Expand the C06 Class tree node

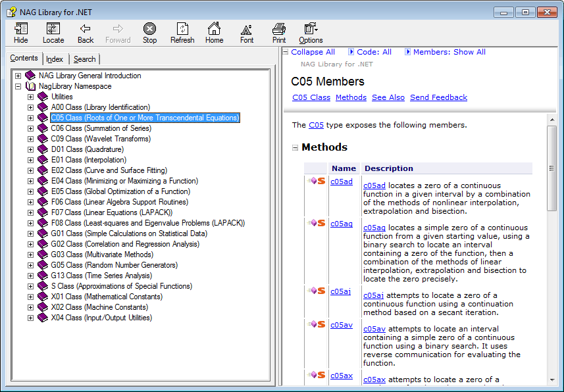[x=30, y=128]
